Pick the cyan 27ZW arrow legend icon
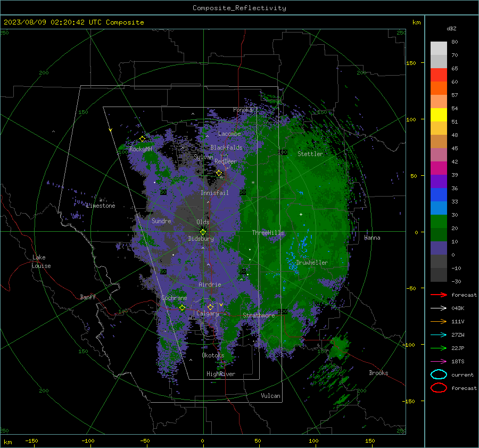Image resolution: width=479 pixels, height=448 pixels. (439, 335)
